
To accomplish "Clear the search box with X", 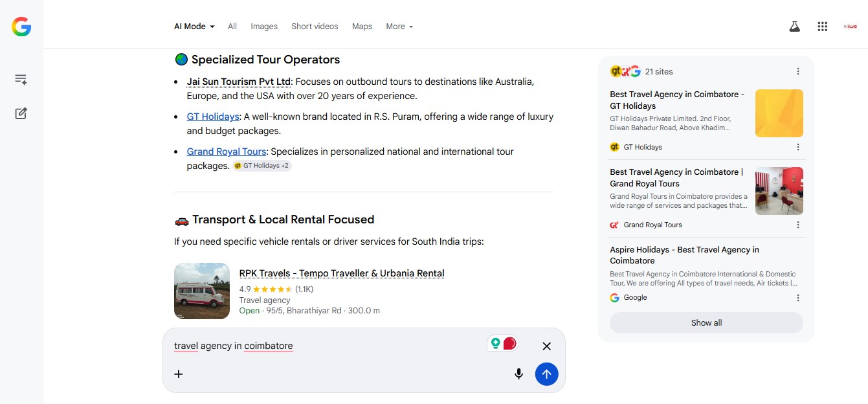I will click(546, 346).
